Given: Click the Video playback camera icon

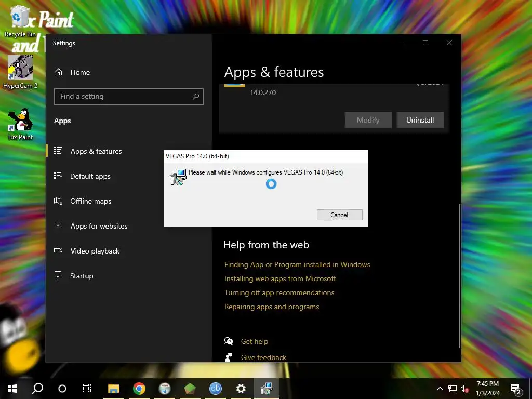Looking at the screenshot, I should click(58, 250).
